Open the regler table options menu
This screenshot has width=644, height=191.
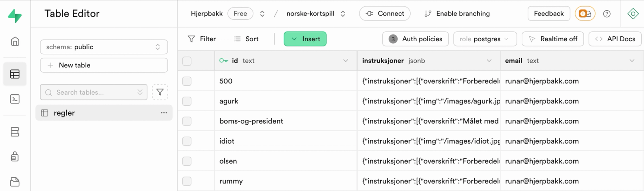click(x=164, y=113)
